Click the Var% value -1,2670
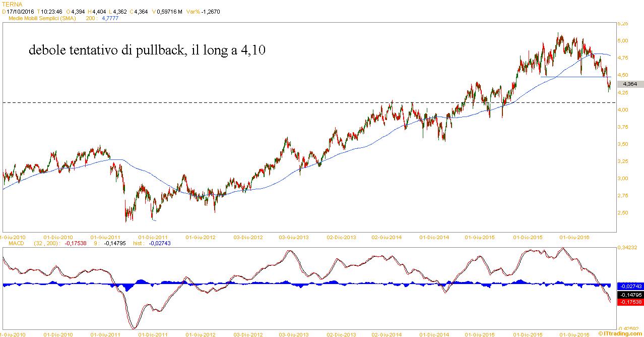 point(210,11)
